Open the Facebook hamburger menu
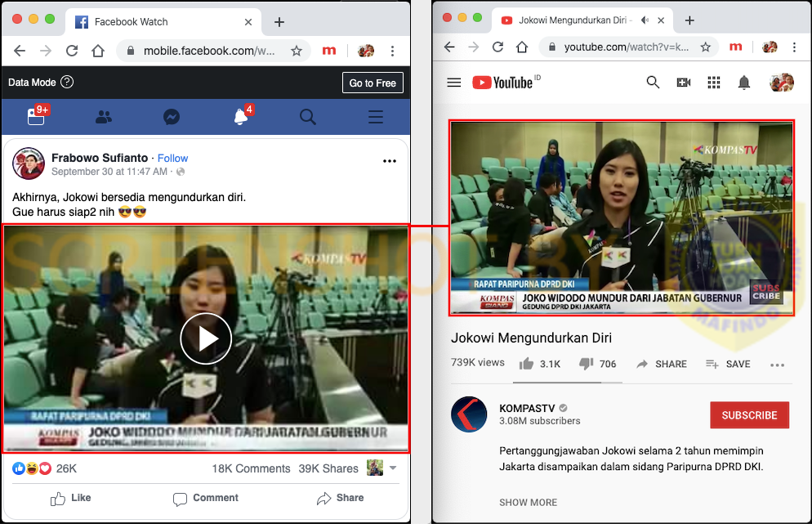 click(376, 117)
